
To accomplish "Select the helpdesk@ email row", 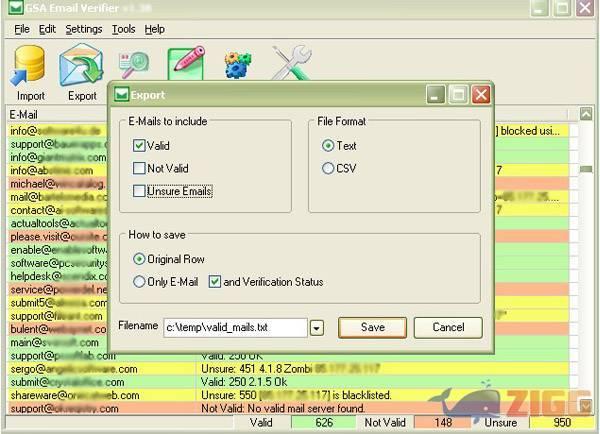I will tap(57, 276).
